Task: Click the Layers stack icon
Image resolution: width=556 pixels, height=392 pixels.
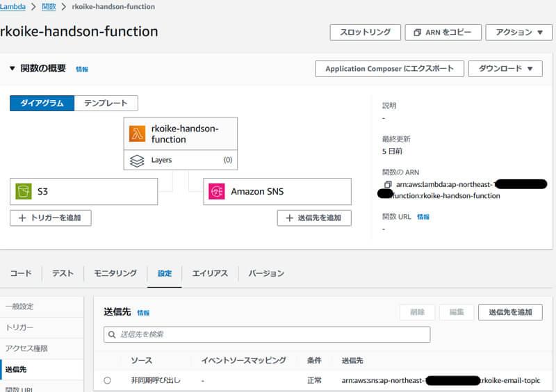Action: (137, 161)
